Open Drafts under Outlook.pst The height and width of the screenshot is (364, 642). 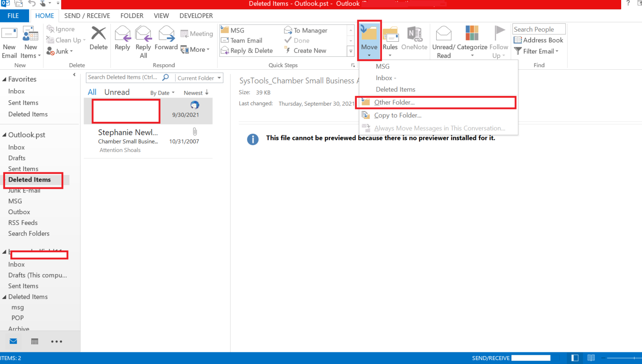point(17,158)
